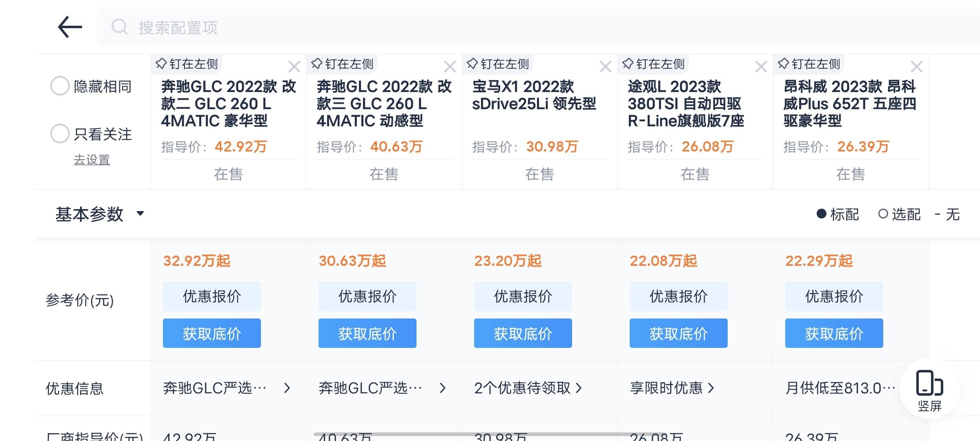Open 2个优惠待领取 offers
Image resolution: width=980 pixels, height=441 pixels.
click(528, 388)
